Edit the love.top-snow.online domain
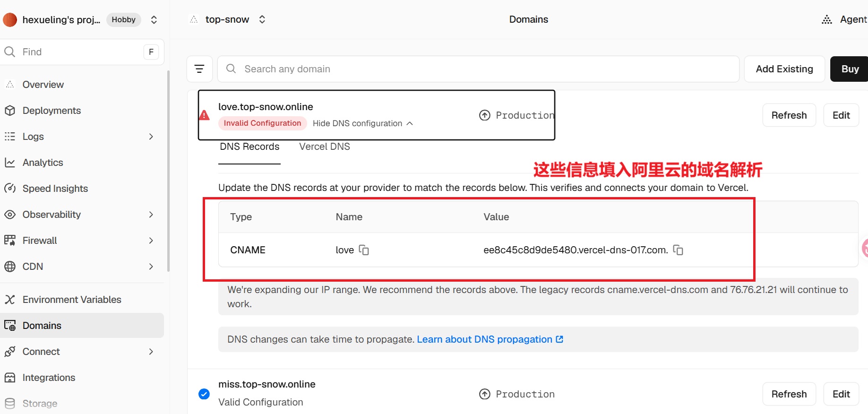The width and height of the screenshot is (868, 414). coord(841,115)
